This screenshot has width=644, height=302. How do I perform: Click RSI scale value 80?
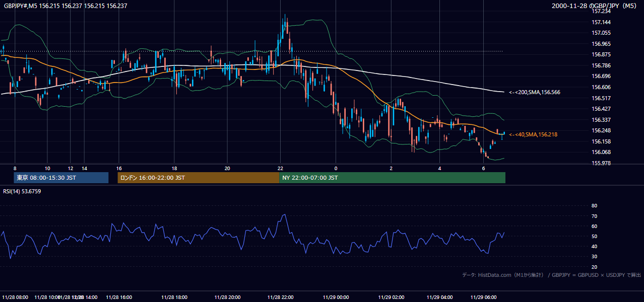[594, 206]
